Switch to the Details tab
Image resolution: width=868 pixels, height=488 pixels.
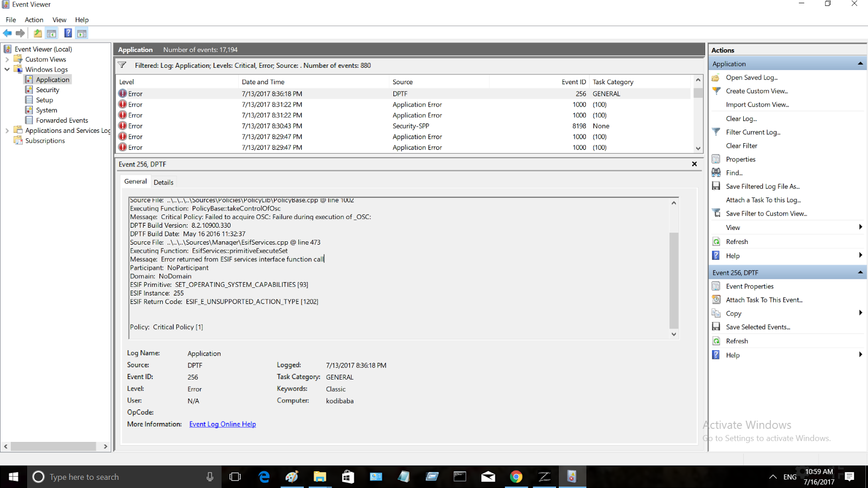pos(163,182)
